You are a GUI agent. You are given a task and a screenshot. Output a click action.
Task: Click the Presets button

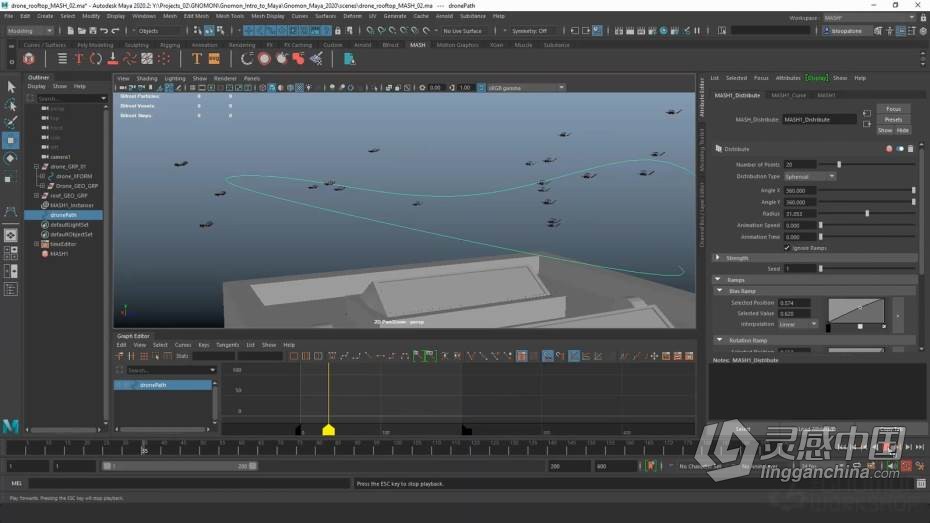pos(893,120)
